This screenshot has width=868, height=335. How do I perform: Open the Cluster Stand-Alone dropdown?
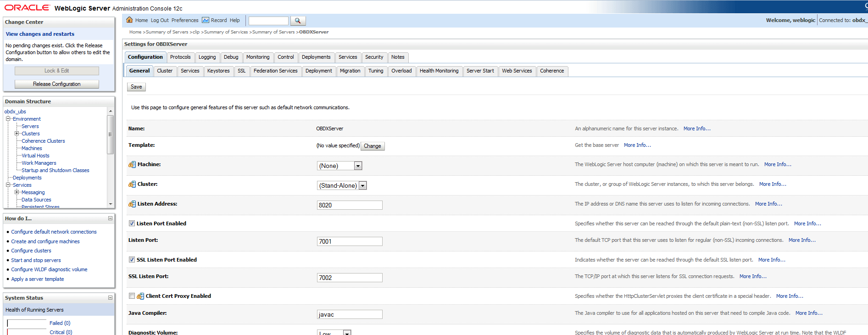point(342,185)
